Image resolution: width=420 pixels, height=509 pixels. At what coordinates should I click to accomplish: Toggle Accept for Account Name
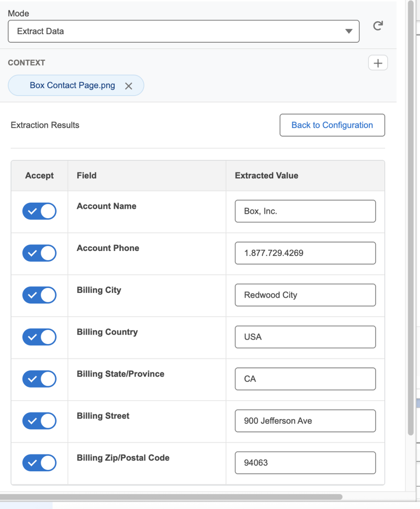[39, 211]
